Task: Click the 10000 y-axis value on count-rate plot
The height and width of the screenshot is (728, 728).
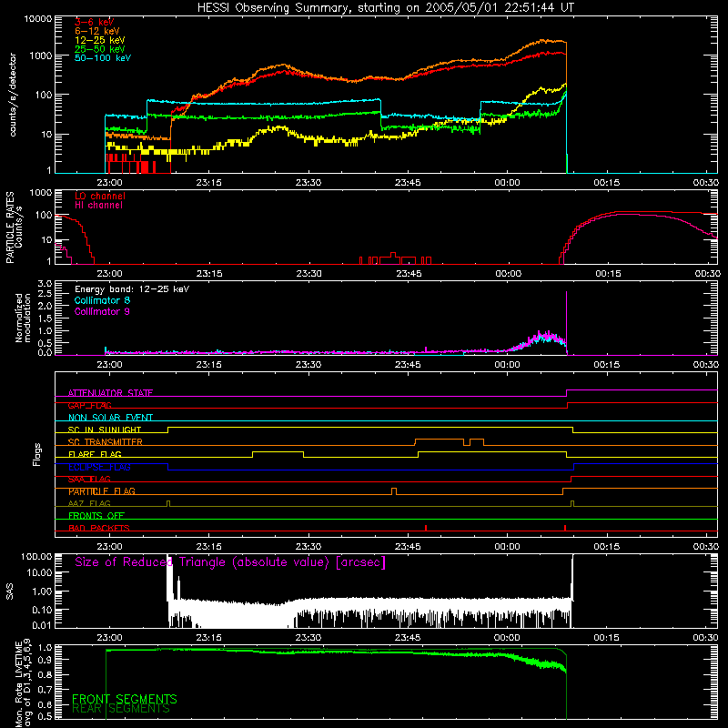Action: click(38, 19)
